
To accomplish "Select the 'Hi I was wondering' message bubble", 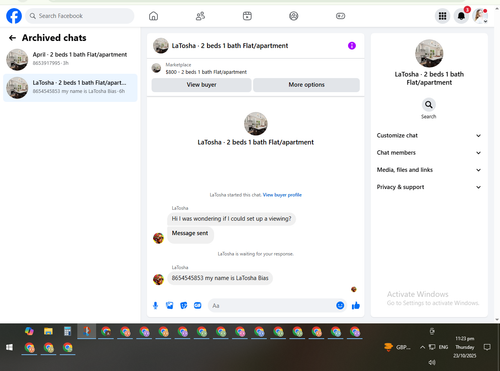I will click(231, 219).
